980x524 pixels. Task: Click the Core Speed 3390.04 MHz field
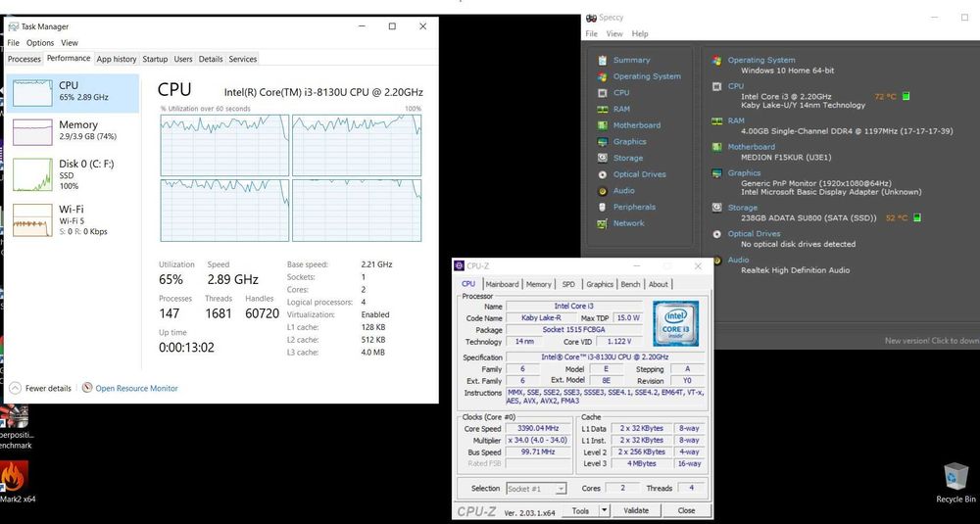[537, 428]
